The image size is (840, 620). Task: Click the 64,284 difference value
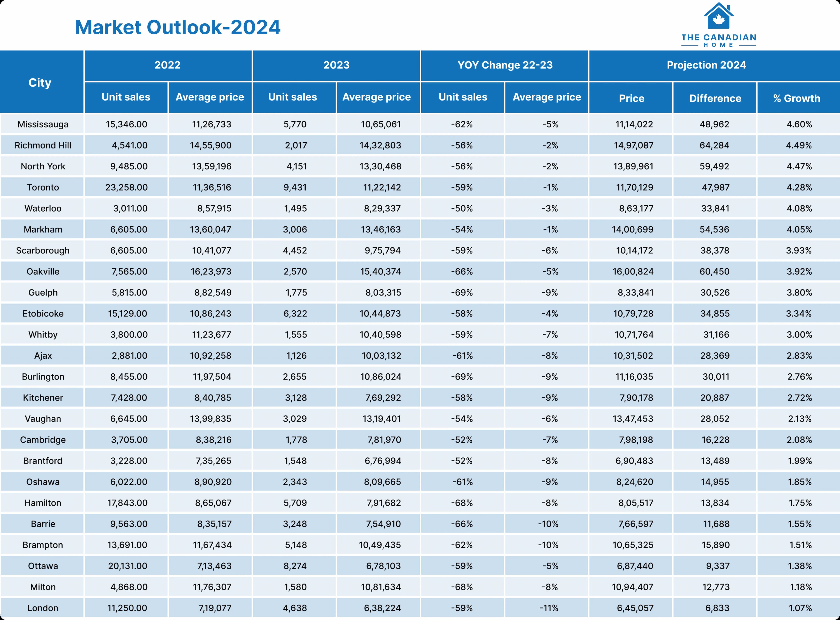(x=714, y=145)
